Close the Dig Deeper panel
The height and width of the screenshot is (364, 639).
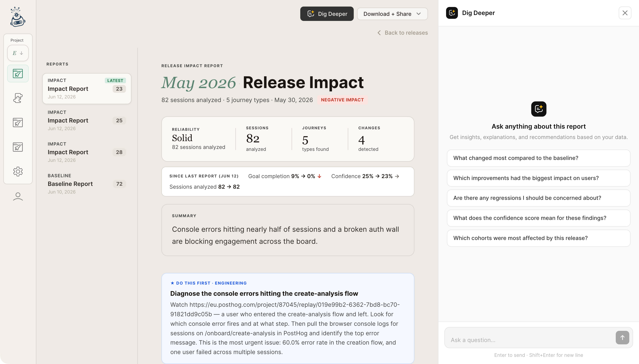[x=625, y=13]
